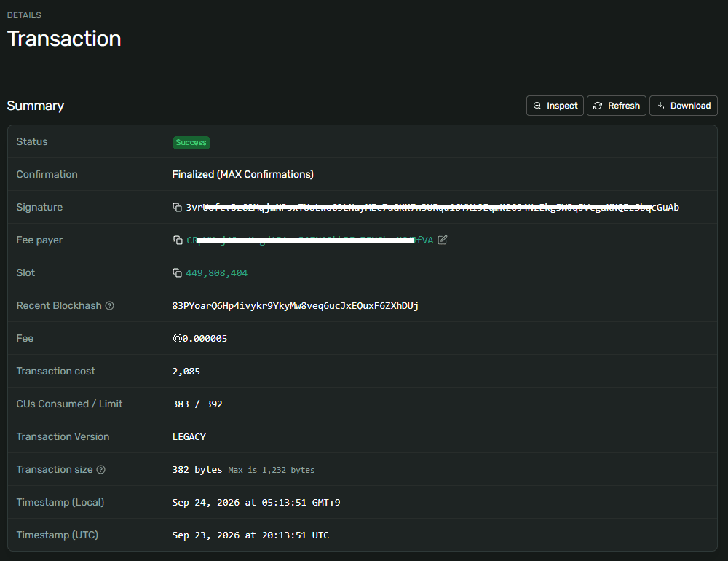Click the Inspect button
The width and height of the screenshot is (728, 561).
pos(555,106)
